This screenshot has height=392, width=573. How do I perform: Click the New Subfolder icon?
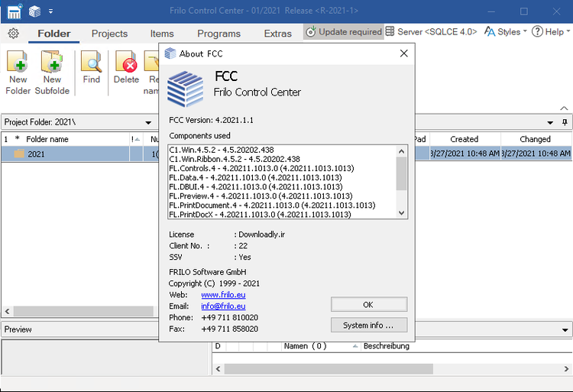pos(52,61)
